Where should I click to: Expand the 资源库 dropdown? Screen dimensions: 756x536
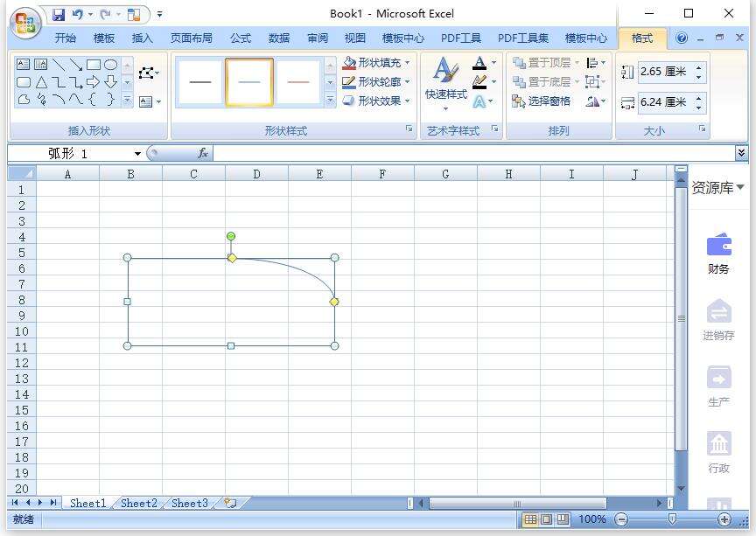(x=740, y=187)
